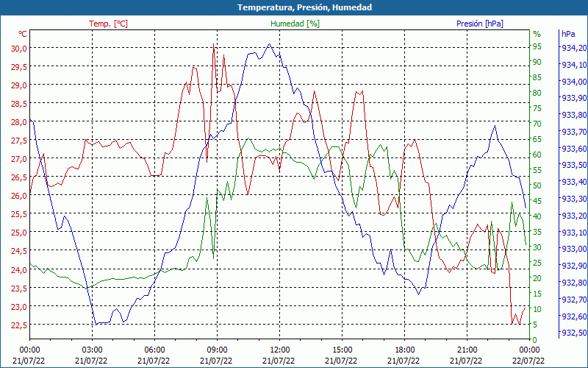588x368 pixels.
Task: Click the 934,10 pressure axis value
Action: [574, 65]
